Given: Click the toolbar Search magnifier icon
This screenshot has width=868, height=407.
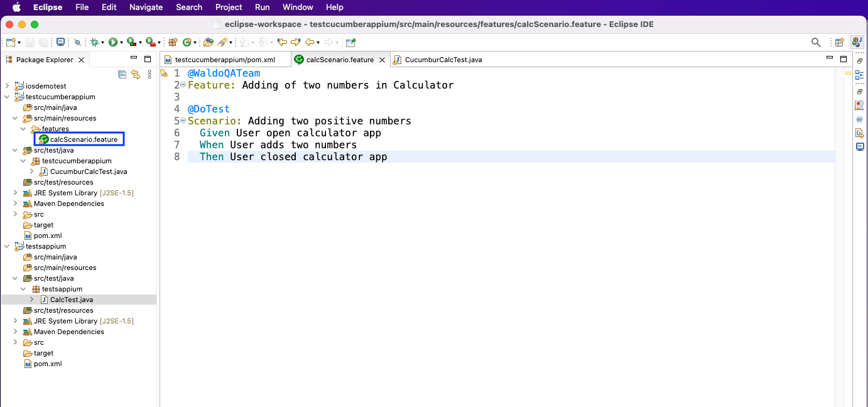Looking at the screenshot, I should click(816, 42).
